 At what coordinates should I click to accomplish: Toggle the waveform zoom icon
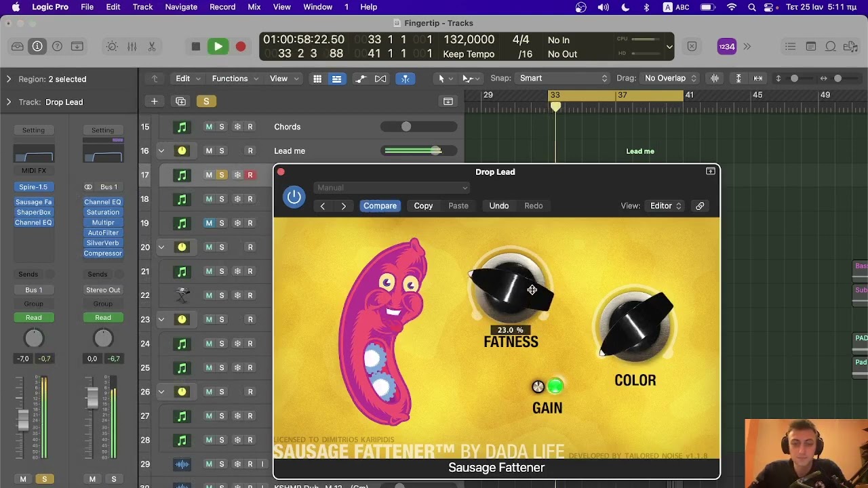pos(715,79)
